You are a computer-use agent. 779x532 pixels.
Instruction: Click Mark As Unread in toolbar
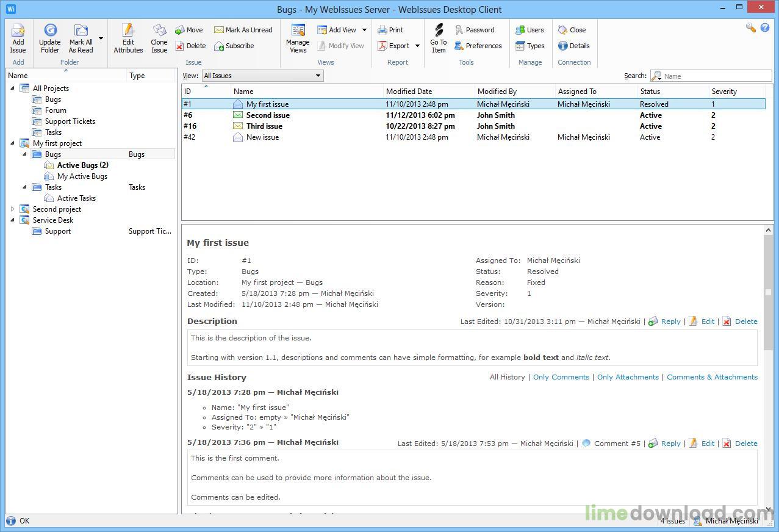coord(243,30)
